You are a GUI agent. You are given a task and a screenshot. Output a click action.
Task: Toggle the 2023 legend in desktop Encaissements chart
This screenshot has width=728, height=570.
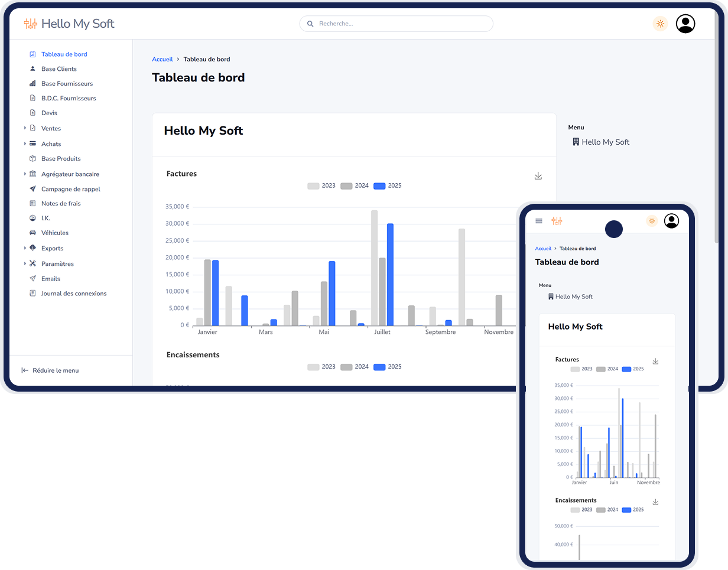pos(321,367)
